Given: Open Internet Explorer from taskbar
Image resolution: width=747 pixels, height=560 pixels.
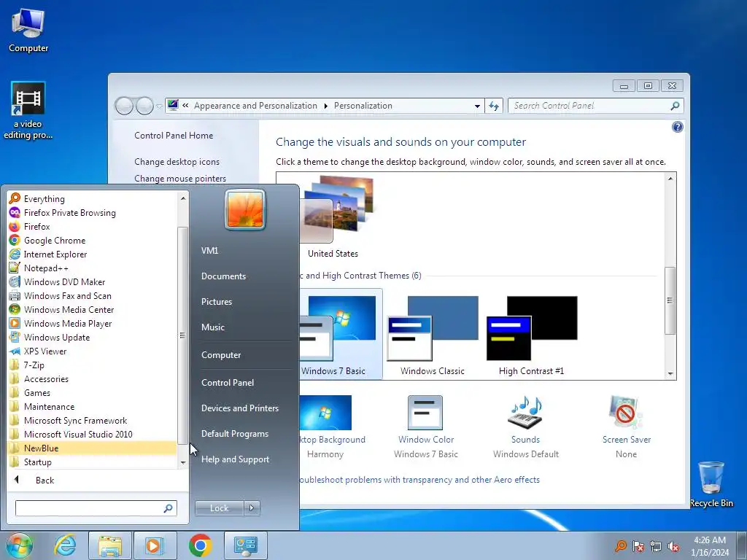Looking at the screenshot, I should coord(65,545).
